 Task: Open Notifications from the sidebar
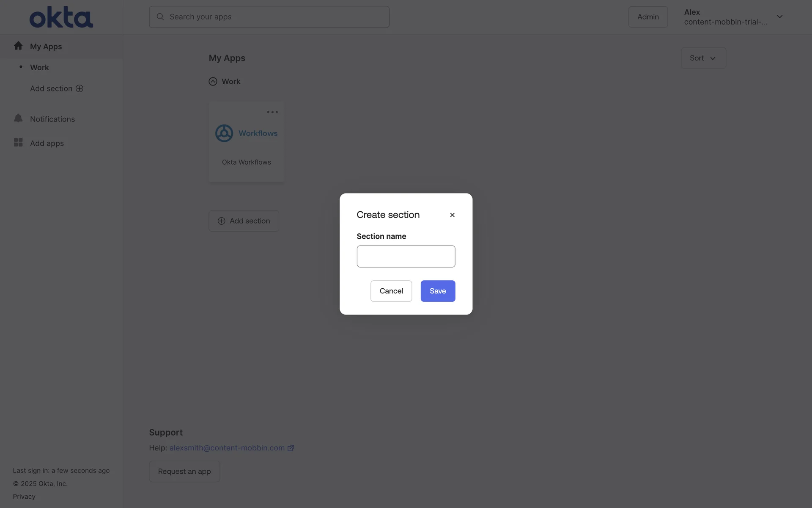[x=52, y=119]
